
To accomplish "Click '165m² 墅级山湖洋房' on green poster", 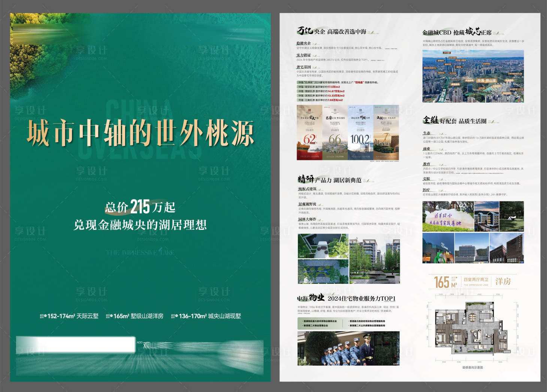I will (x=135, y=316).
